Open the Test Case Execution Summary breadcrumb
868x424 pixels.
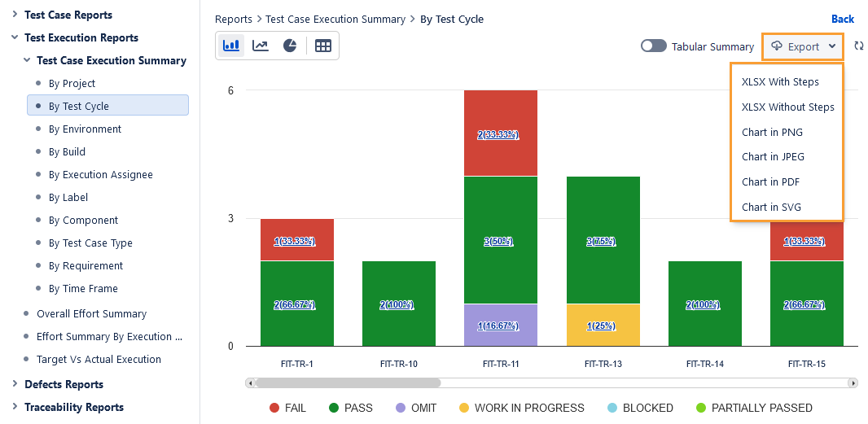click(335, 19)
